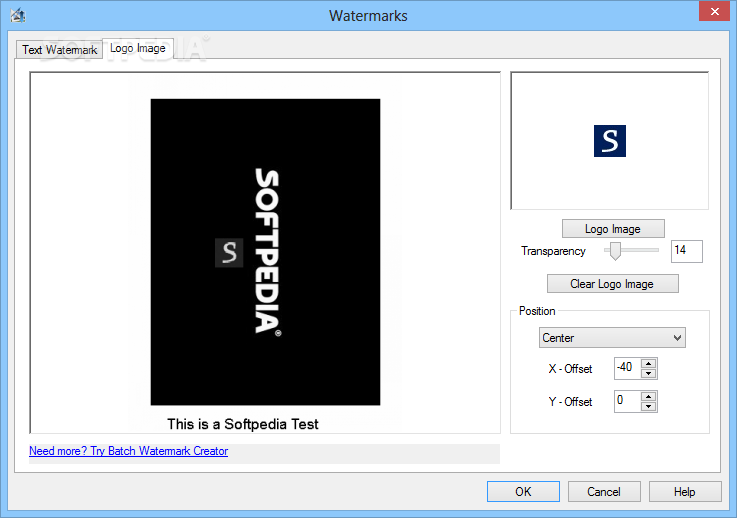This screenshot has width=737, height=518.
Task: Increase X - Offset with up arrow
Action: point(649,363)
